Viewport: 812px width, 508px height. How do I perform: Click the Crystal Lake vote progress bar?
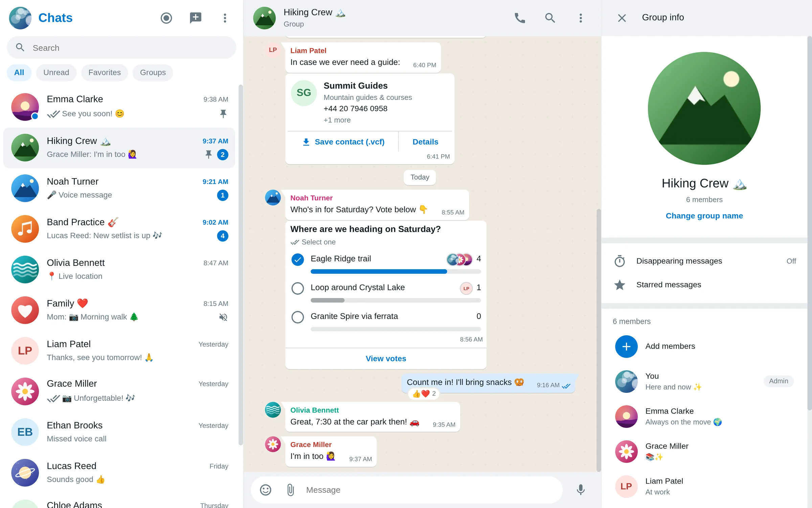[396, 300]
